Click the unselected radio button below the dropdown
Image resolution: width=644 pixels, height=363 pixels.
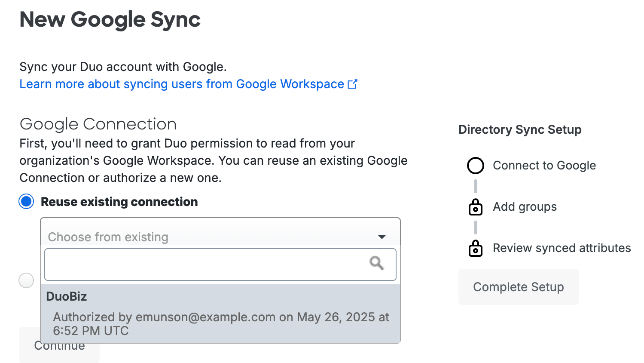click(x=26, y=280)
